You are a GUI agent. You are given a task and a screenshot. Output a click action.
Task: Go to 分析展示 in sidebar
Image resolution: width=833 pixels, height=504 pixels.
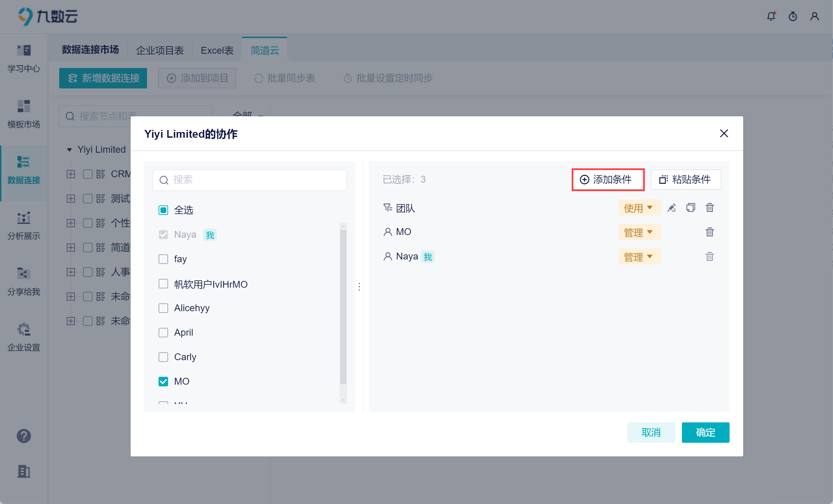24,225
